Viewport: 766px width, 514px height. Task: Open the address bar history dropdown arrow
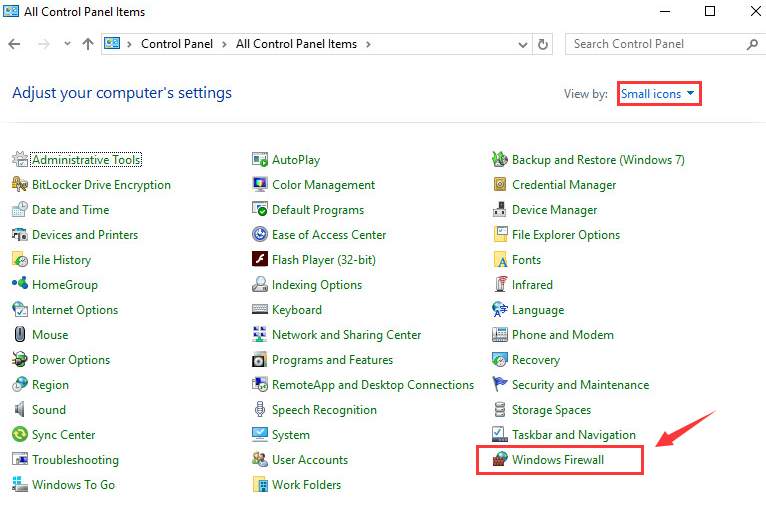[x=521, y=44]
